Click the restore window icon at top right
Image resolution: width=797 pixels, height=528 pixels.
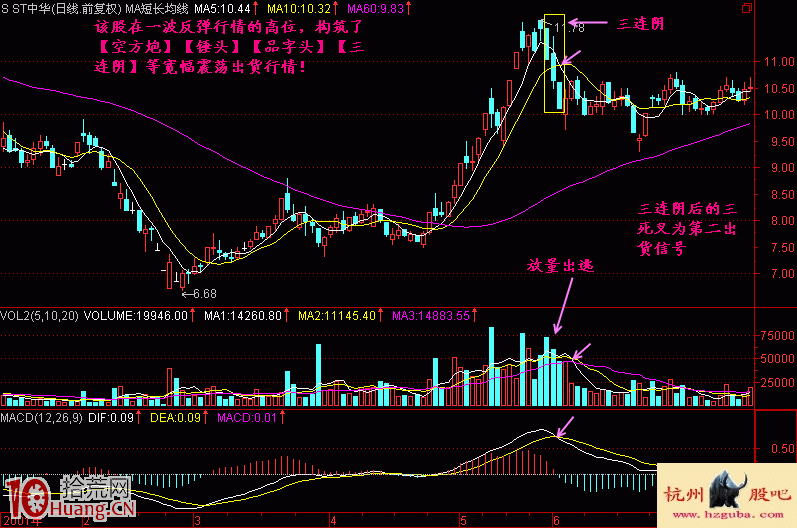tap(747, 8)
